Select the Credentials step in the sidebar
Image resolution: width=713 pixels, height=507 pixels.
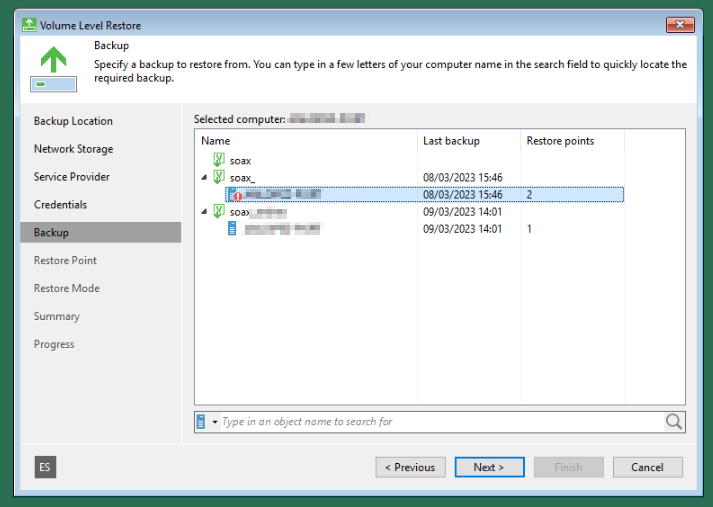pos(60,205)
